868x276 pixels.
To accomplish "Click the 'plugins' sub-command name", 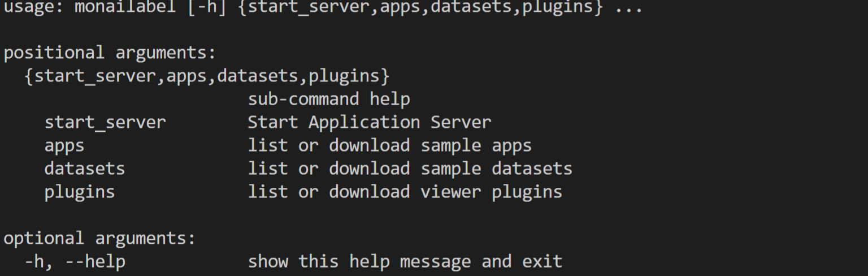I will click(x=80, y=192).
